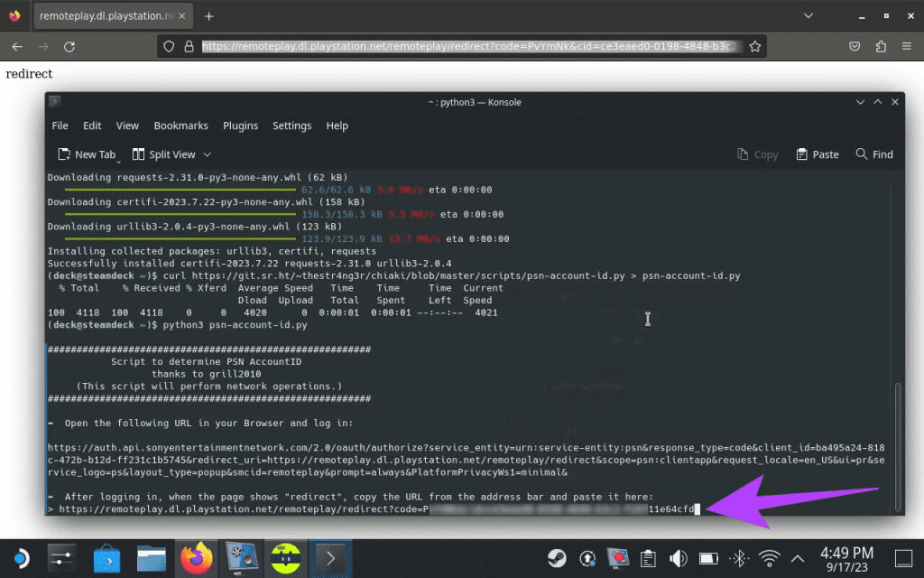Click the curl chiaki psn-account-id.py command
The height and width of the screenshot is (578, 924).
(451, 276)
